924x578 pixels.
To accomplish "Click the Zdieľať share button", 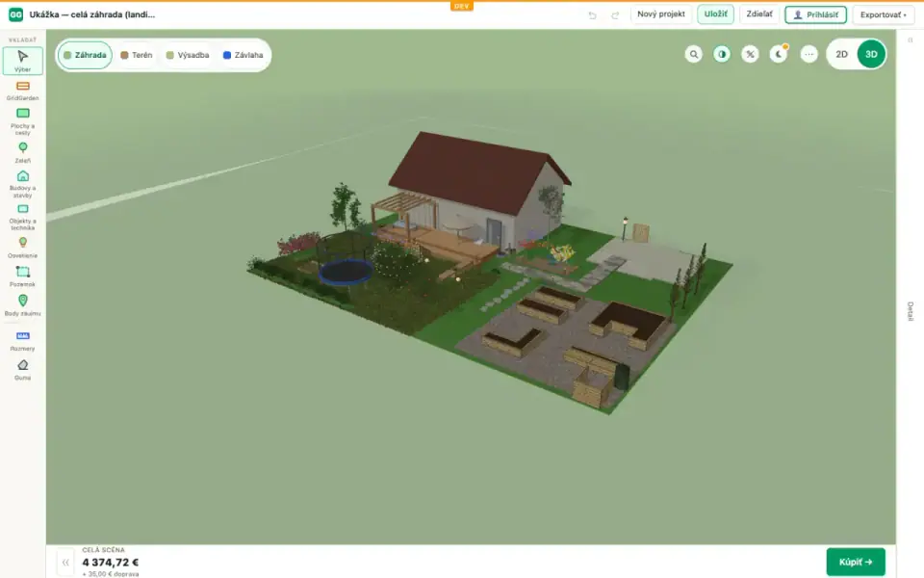I will point(759,14).
